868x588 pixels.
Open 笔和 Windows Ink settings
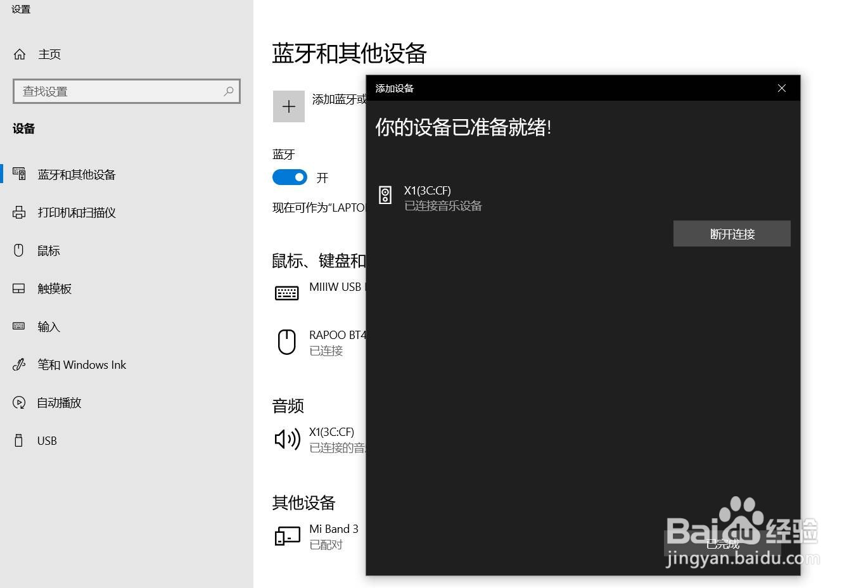pos(82,365)
